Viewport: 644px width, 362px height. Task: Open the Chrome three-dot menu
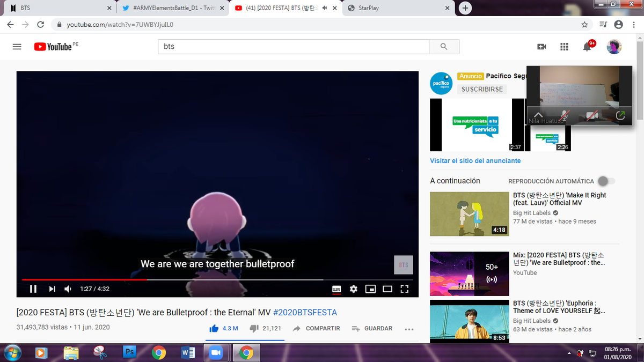pos(633,25)
